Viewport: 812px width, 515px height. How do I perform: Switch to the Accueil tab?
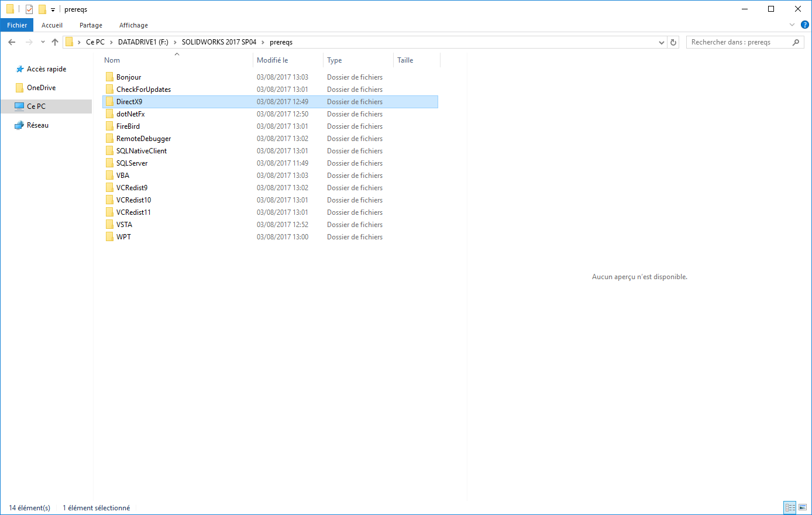pyautogui.click(x=52, y=25)
